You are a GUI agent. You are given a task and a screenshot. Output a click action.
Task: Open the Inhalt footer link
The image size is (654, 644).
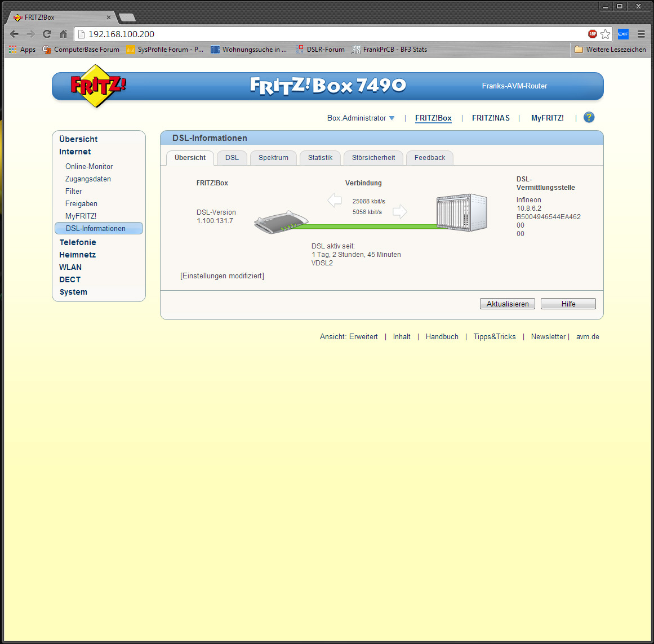point(402,337)
